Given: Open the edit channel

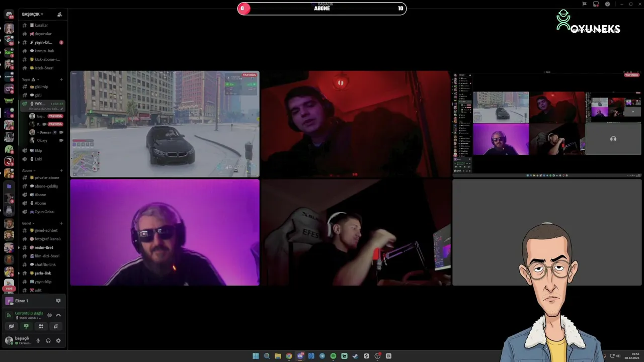Looking at the screenshot, I should coord(42,290).
